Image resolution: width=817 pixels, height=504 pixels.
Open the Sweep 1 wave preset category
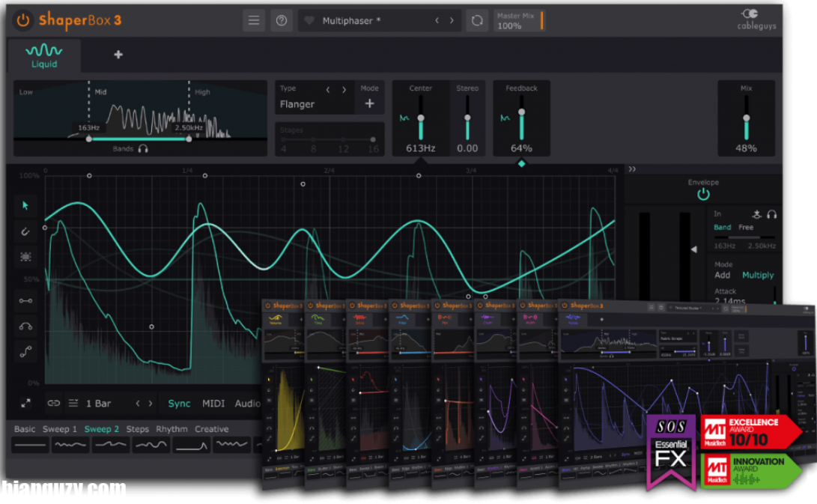(59, 429)
